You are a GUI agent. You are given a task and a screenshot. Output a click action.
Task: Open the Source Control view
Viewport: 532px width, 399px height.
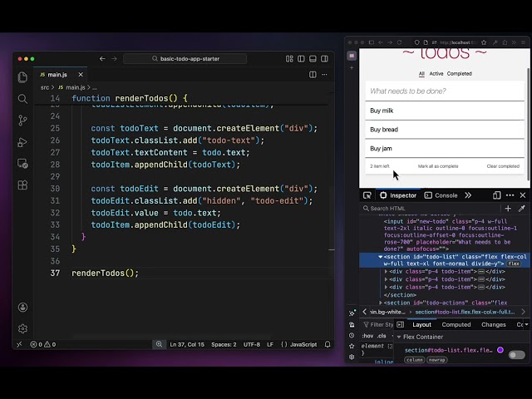pos(22,121)
